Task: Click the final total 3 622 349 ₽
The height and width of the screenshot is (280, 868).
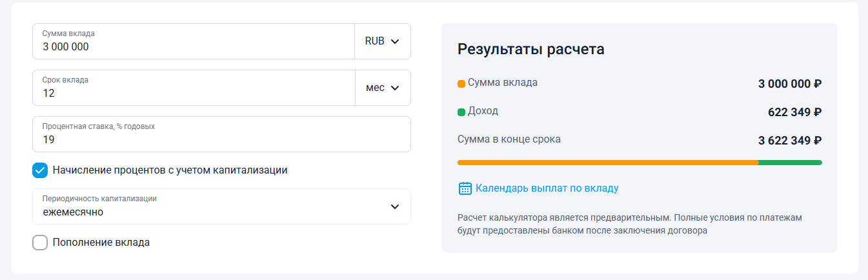Action: [789, 141]
